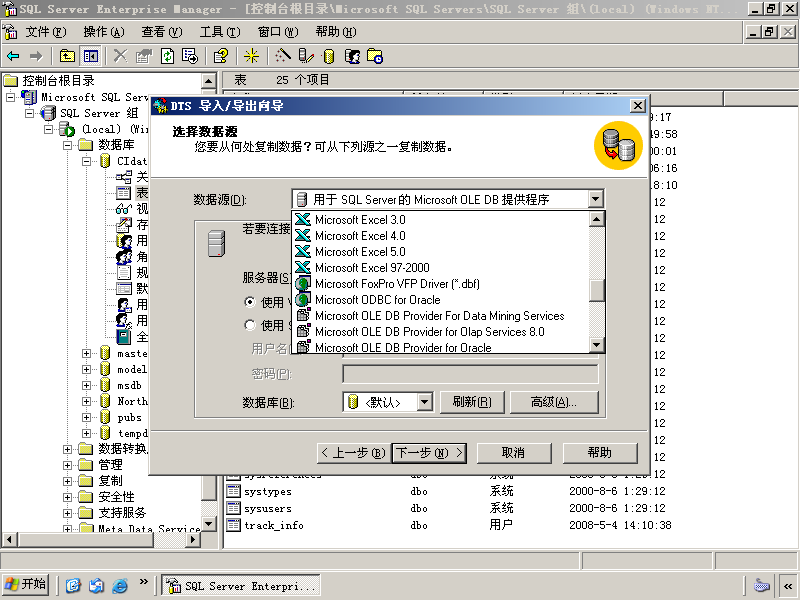This screenshot has width=800, height=600.
Task: Open the 帮助(H) menu
Action: pos(335,32)
